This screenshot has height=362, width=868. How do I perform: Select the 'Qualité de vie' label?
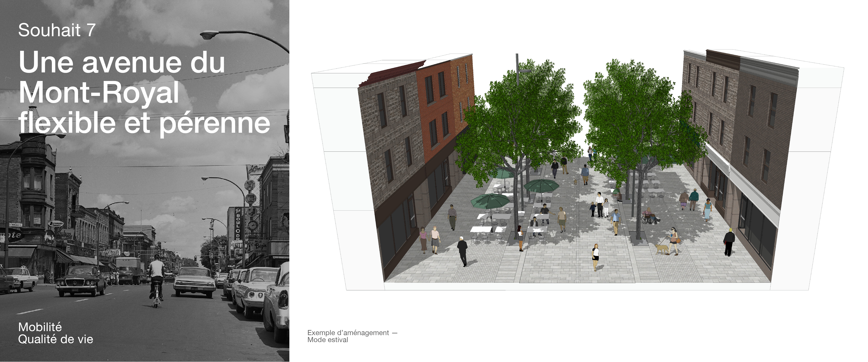[x=56, y=339]
